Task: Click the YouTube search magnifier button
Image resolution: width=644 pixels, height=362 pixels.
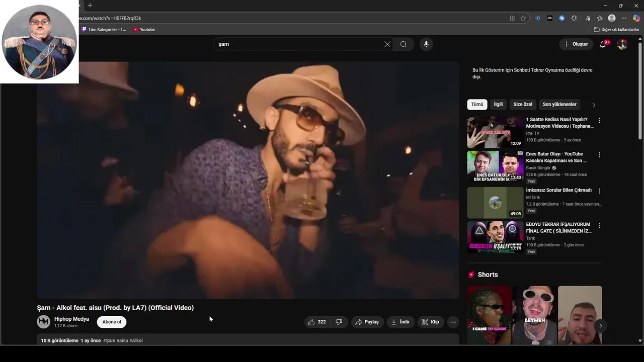Action: point(404,44)
